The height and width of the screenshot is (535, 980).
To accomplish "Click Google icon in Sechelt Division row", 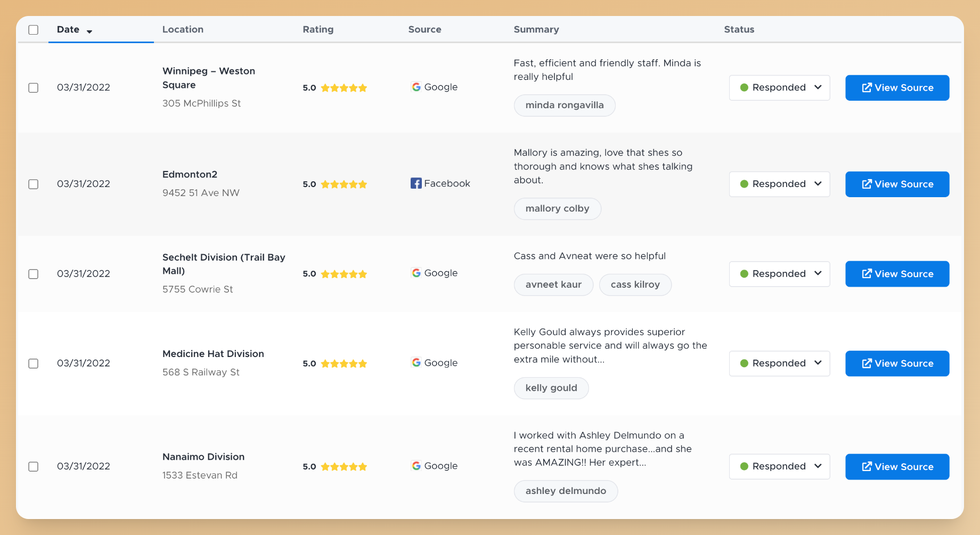I will [x=416, y=273].
